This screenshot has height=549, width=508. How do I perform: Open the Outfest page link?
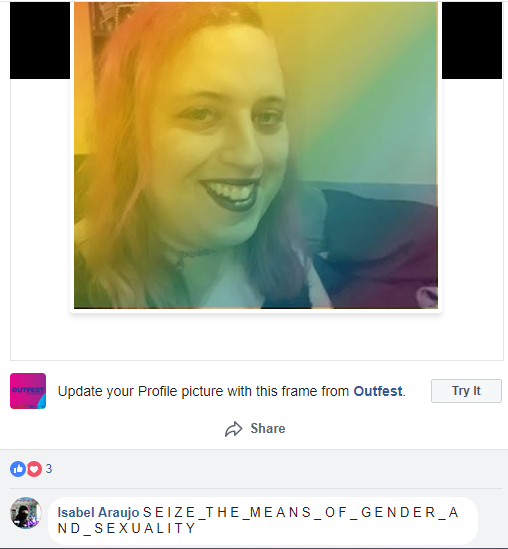coord(378,391)
